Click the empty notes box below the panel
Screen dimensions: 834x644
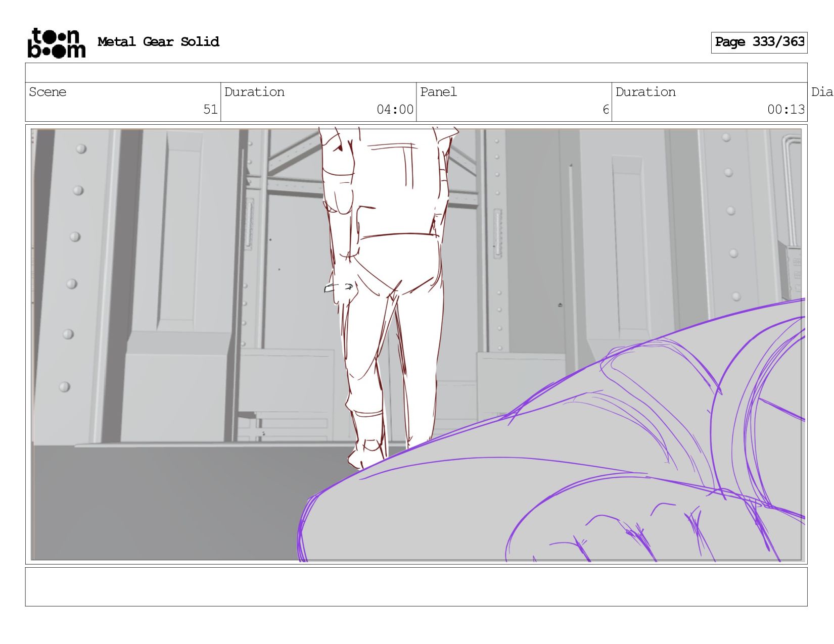click(416, 587)
